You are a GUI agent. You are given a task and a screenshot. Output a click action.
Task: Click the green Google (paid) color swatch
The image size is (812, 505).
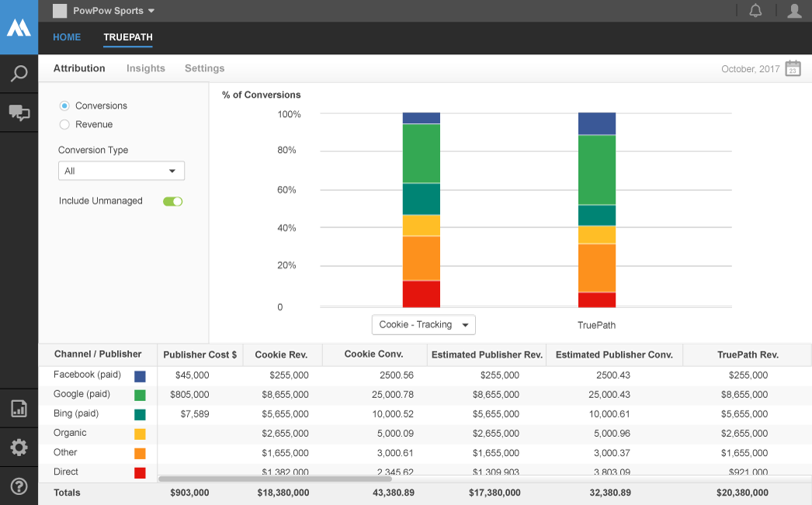click(140, 396)
